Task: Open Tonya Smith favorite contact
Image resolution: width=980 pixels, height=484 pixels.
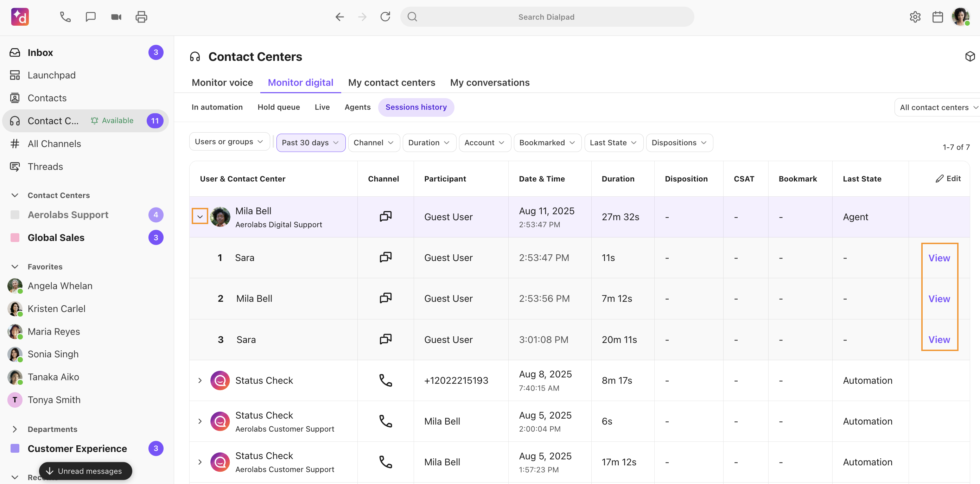Action: coord(85,400)
